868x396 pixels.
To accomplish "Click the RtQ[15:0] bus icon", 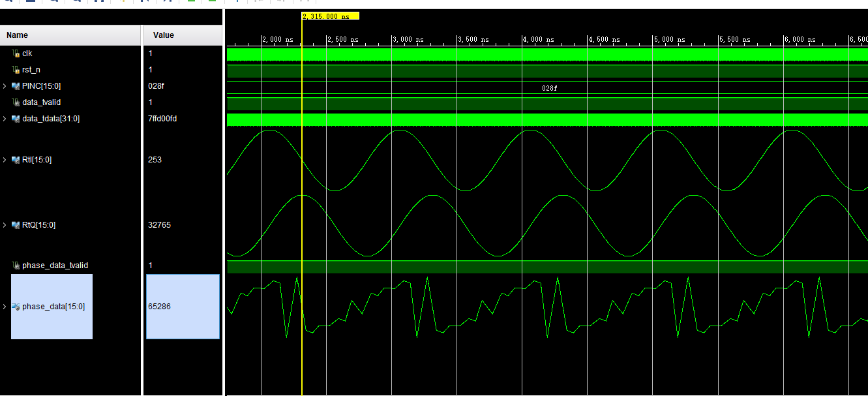I will click(16, 225).
